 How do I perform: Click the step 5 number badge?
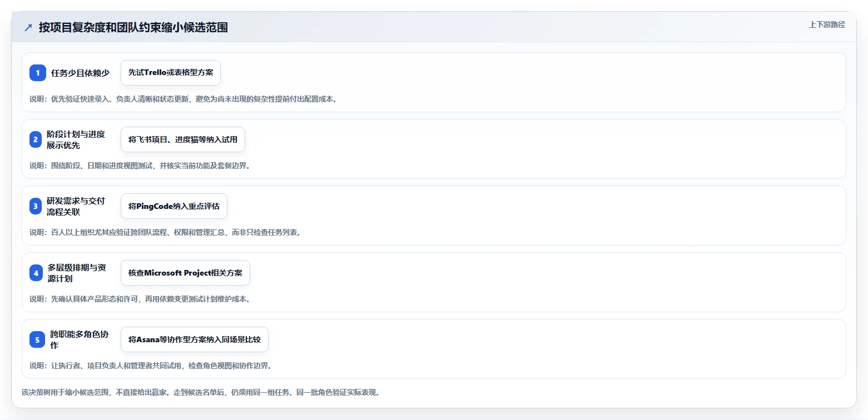point(37,339)
